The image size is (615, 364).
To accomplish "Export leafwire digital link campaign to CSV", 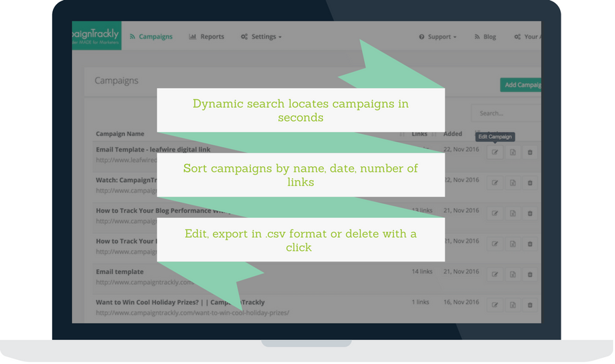I will pyautogui.click(x=513, y=152).
